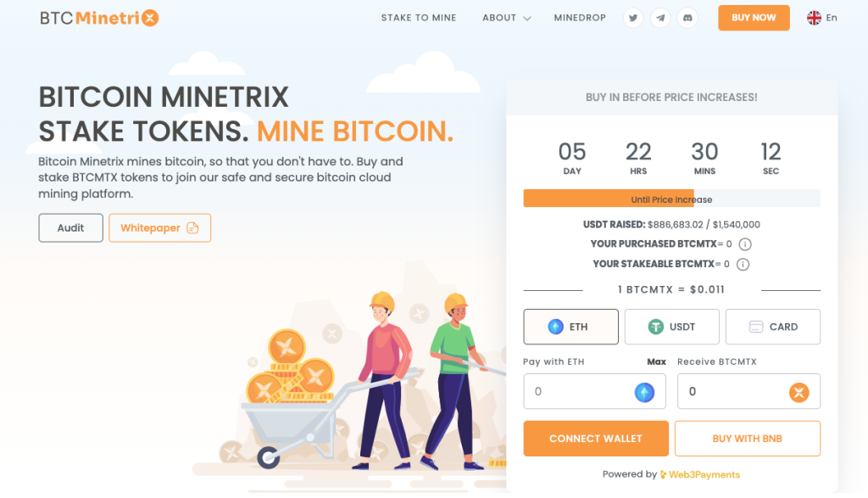Show info for Your Purchased BTCMTX
Viewport: 868px width, 498px height.
pyautogui.click(x=745, y=243)
